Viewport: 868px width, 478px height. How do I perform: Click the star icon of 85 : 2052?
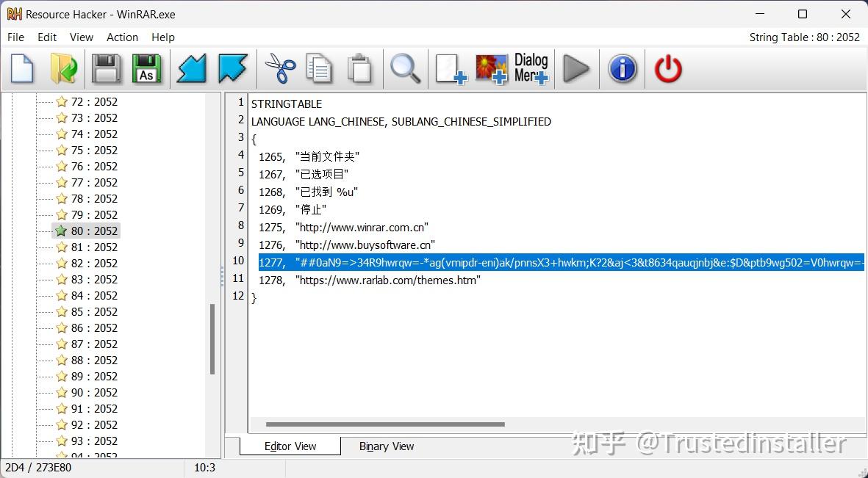(62, 311)
